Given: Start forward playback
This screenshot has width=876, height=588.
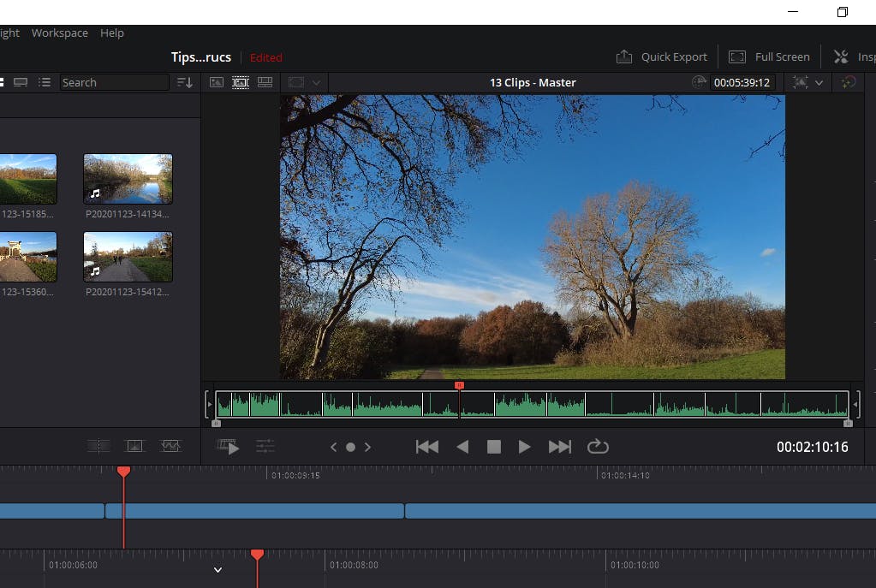Looking at the screenshot, I should 525,447.
